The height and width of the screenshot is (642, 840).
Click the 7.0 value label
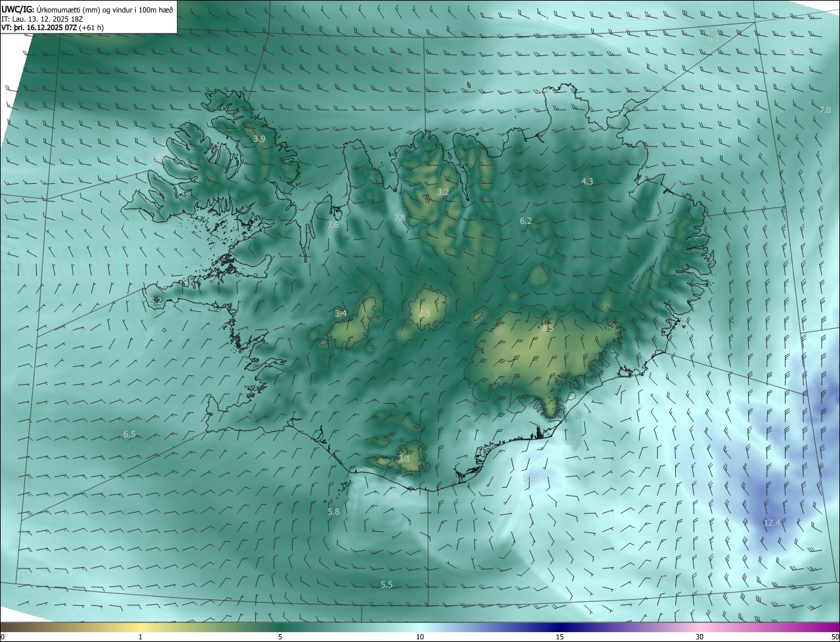pyautogui.click(x=825, y=110)
